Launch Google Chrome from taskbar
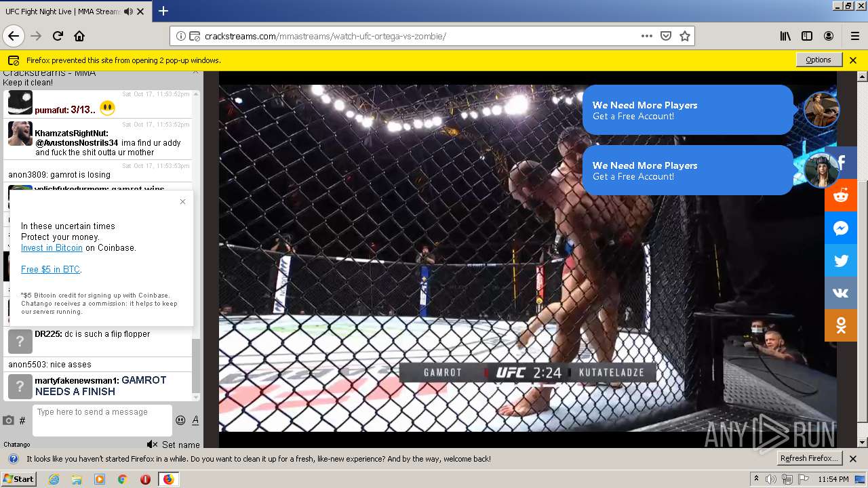 123,479
